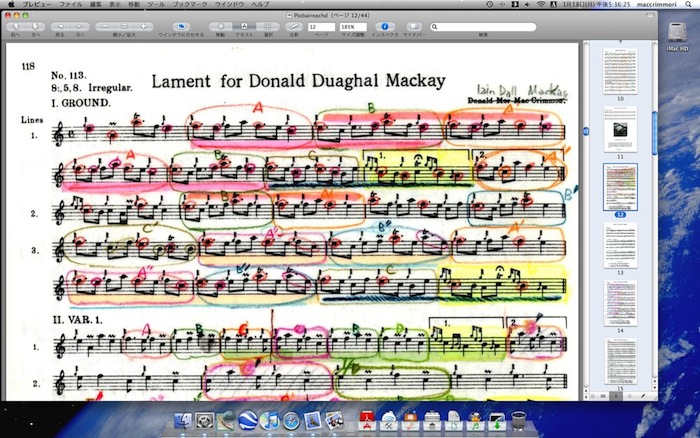
Task: Click the zoom out minus button
Action: [106, 24]
